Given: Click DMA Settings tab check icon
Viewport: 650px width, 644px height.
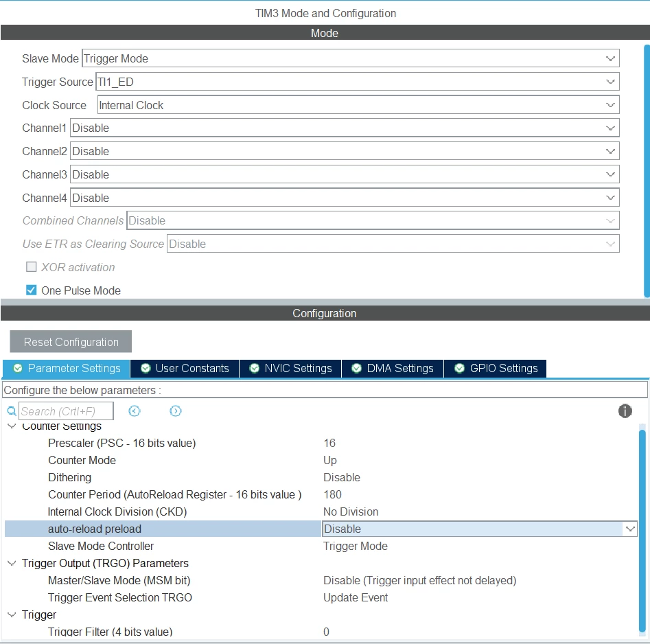Looking at the screenshot, I should [x=356, y=368].
